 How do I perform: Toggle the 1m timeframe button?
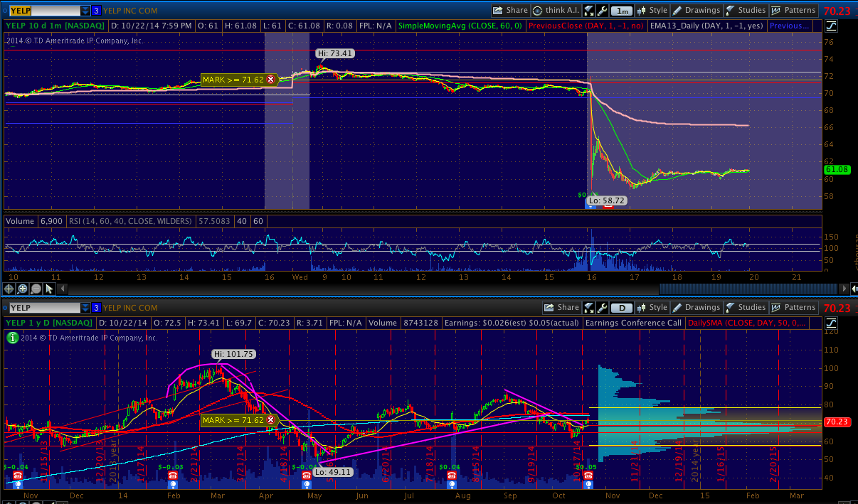[622, 11]
